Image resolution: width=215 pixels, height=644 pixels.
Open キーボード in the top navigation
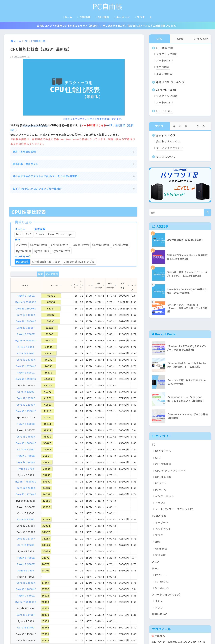tap(122, 17)
